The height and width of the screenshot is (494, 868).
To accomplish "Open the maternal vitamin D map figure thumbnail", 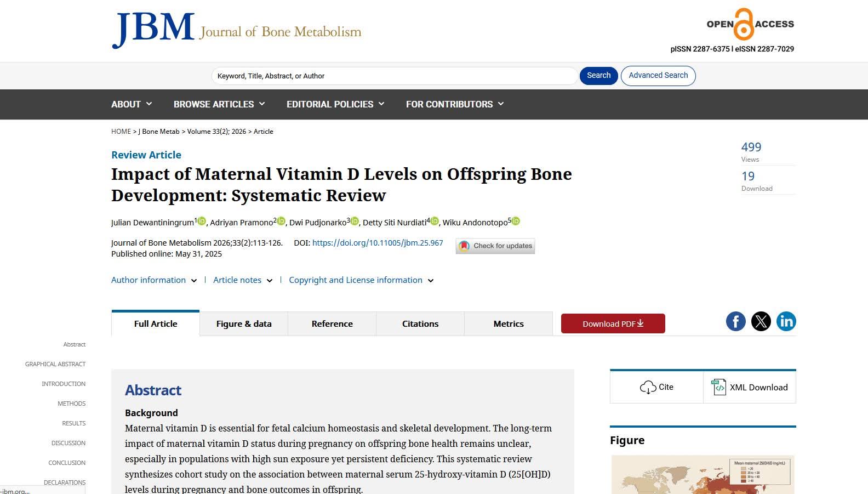I will pyautogui.click(x=703, y=475).
